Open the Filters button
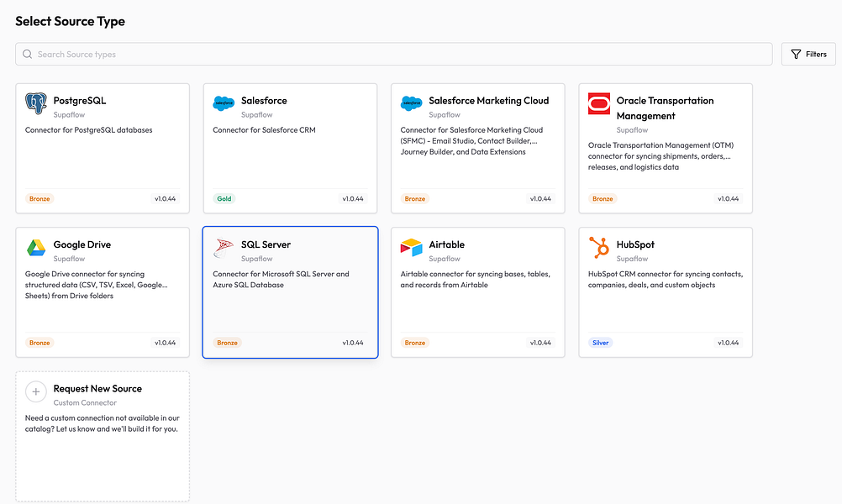The image size is (842, 504). 808,55
